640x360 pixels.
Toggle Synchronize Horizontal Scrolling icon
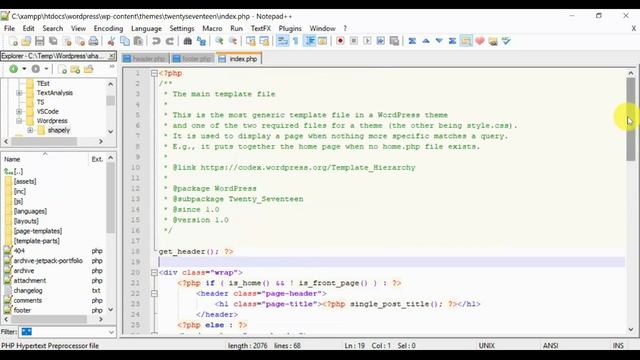pyautogui.click(x=264, y=41)
